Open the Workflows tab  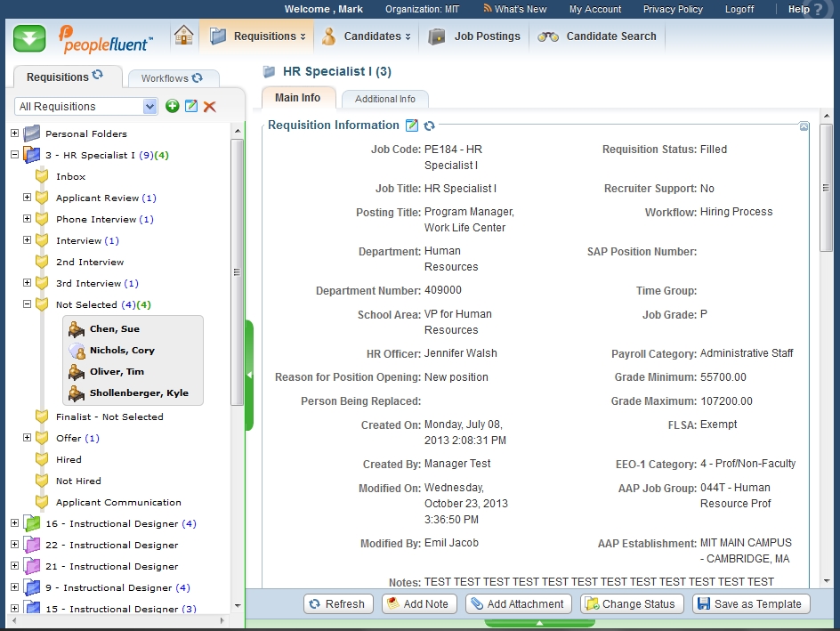172,78
